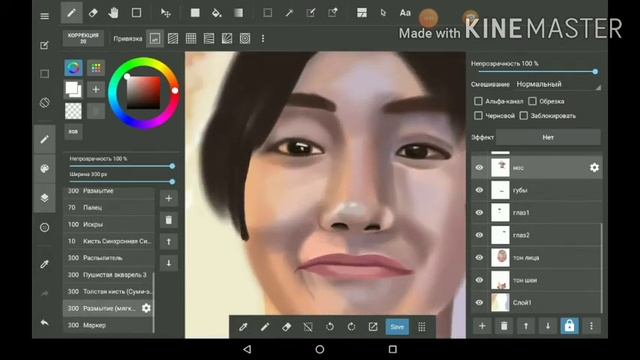Select the Маркер brush
Viewport: 640px width, 360px height.
109,325
